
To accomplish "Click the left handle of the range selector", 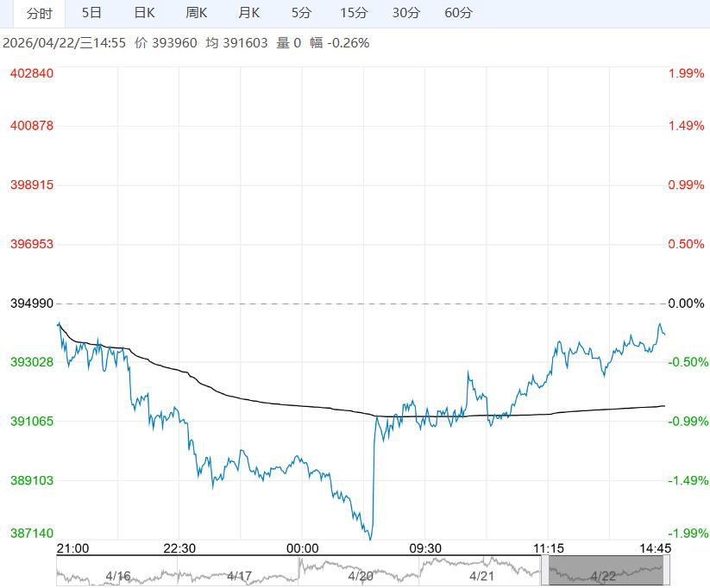I will tap(545, 571).
